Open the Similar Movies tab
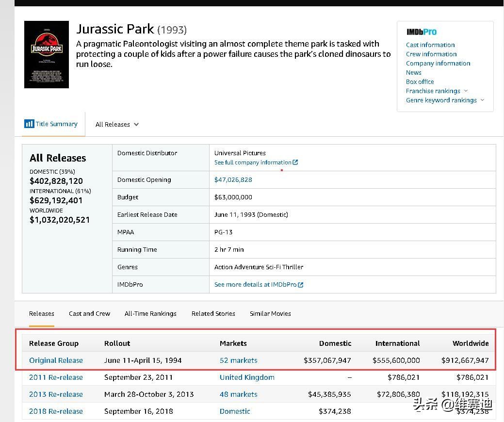The width and height of the screenshot is (504, 422). click(270, 314)
